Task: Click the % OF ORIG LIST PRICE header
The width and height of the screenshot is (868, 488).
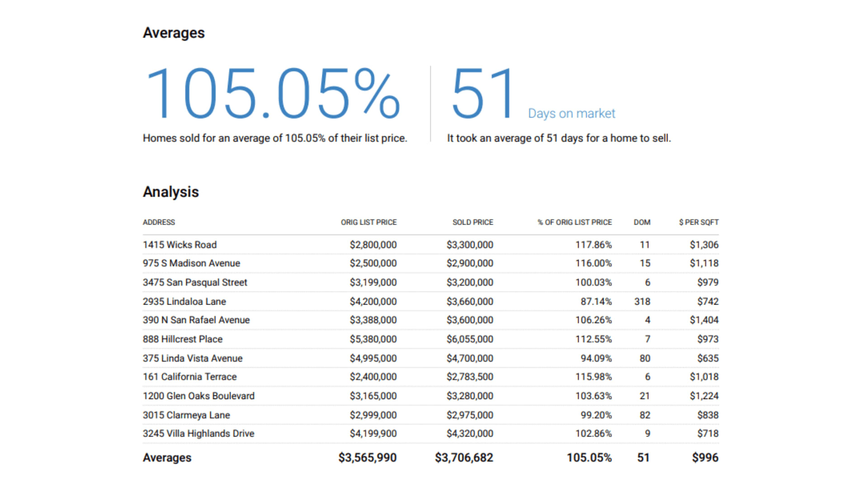Action: pyautogui.click(x=574, y=222)
